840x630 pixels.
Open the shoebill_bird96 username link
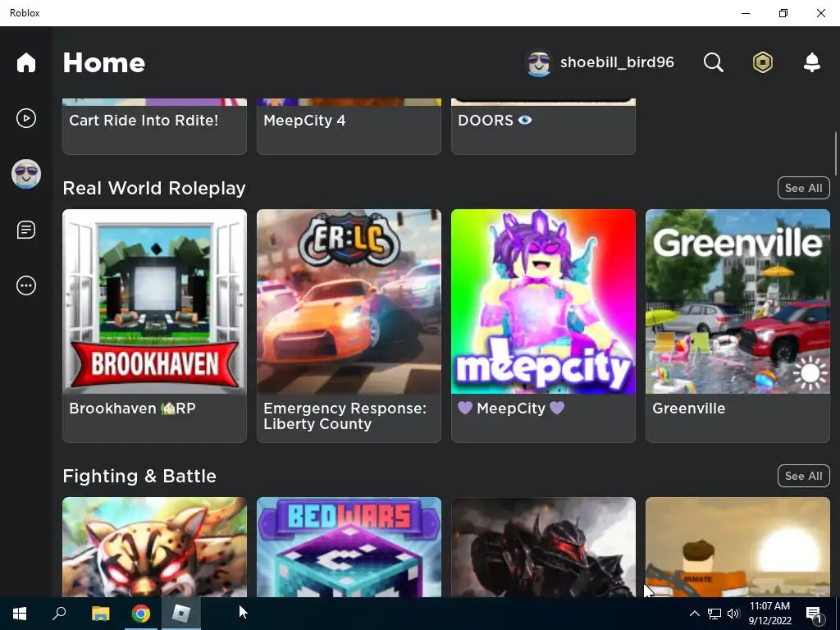pyautogui.click(x=617, y=62)
